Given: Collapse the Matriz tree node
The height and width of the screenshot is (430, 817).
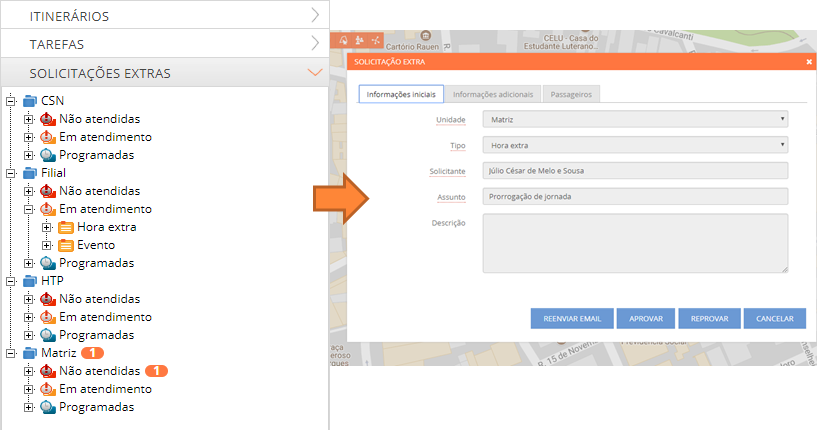Looking at the screenshot, I should point(10,353).
